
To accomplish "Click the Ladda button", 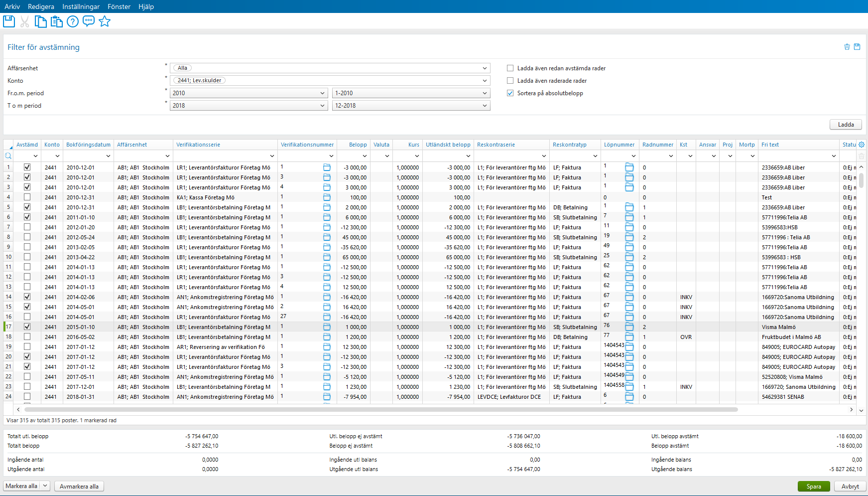I will [846, 124].
